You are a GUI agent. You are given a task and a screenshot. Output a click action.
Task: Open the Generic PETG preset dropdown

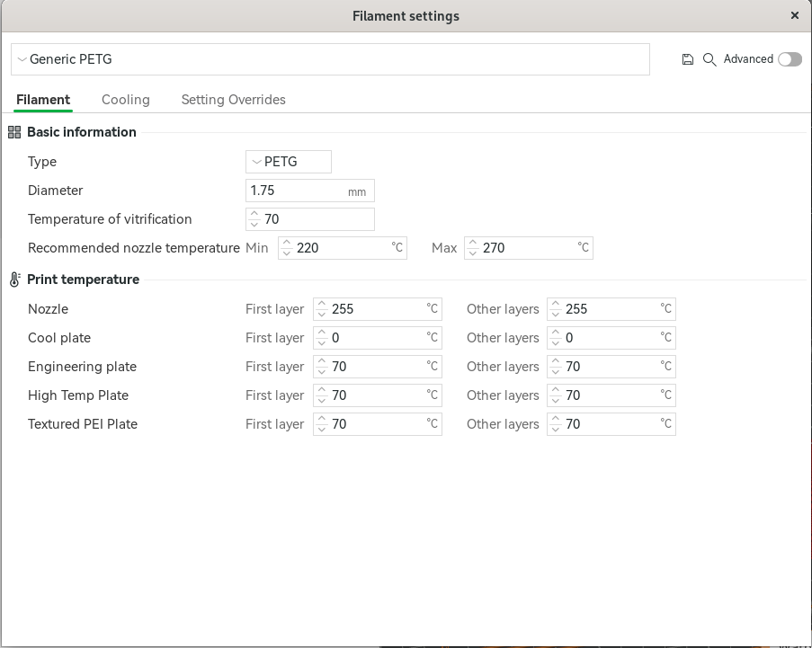pos(330,59)
